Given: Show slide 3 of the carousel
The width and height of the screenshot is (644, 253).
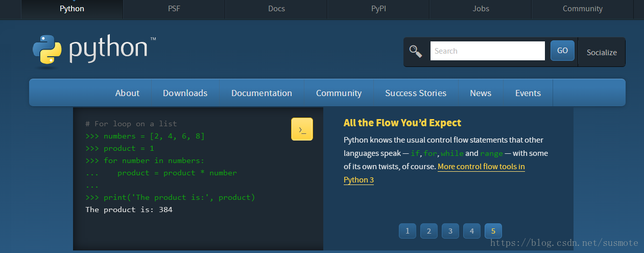Looking at the screenshot, I should click(450, 231).
